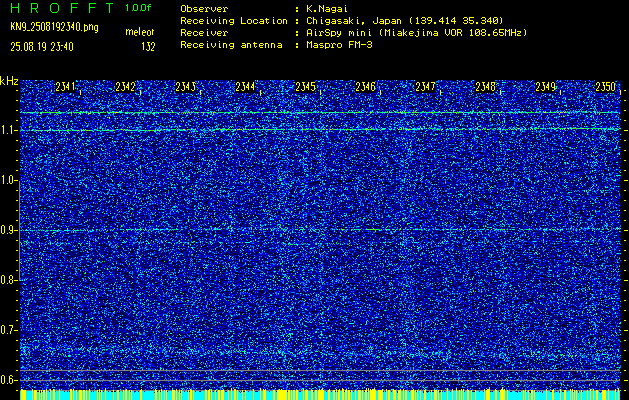Click the meteor count value 132
The image size is (629, 400).
pos(148,47)
